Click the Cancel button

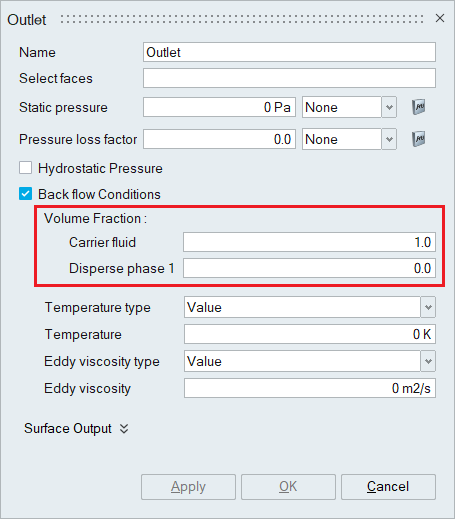click(x=388, y=487)
